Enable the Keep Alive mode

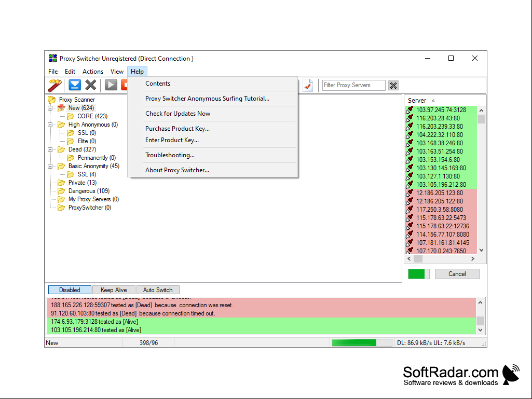click(x=114, y=290)
